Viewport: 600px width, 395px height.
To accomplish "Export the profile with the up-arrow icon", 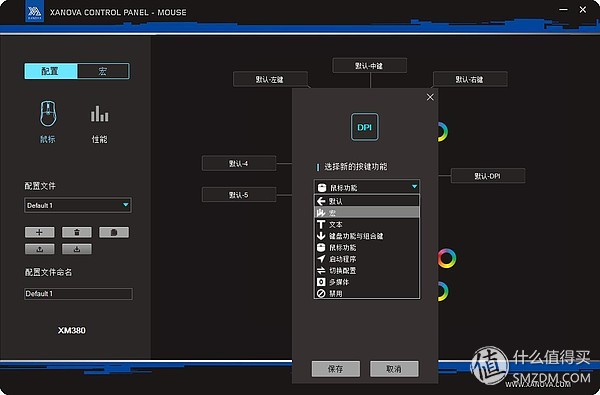I will (x=40, y=249).
